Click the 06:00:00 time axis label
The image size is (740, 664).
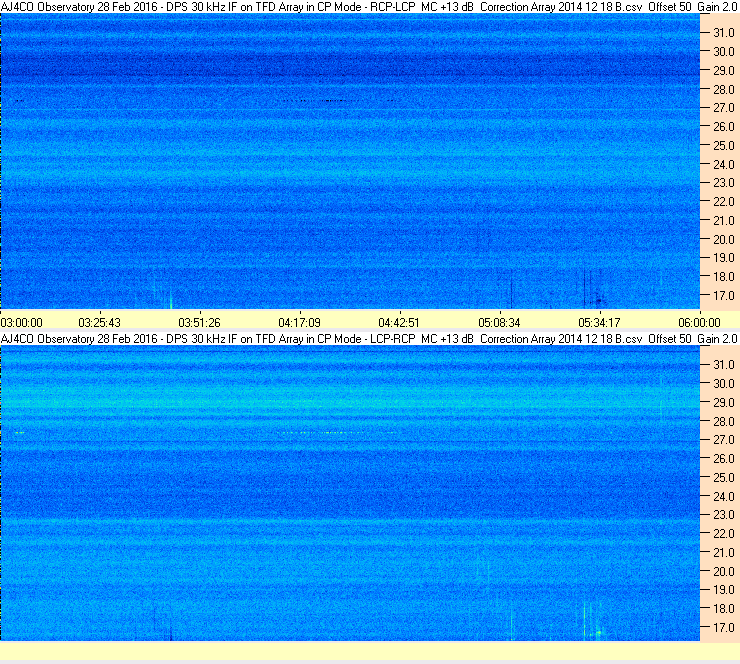699,323
